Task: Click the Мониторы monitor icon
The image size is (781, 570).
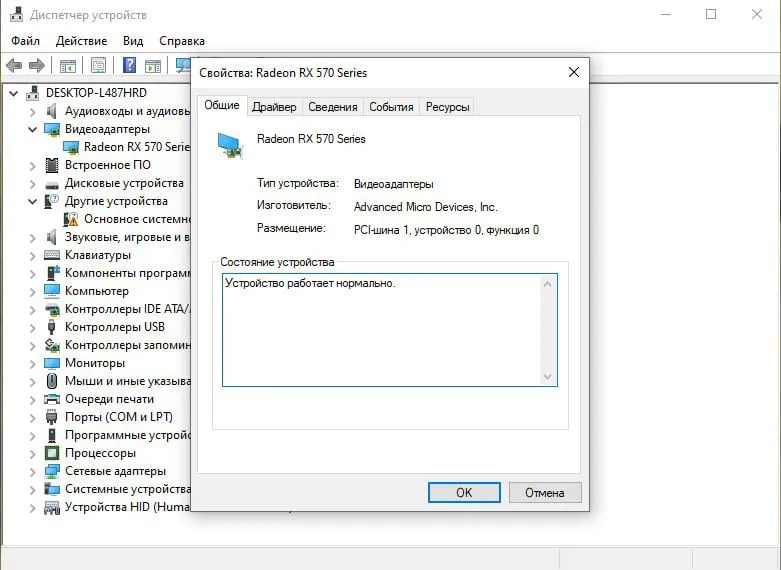Action: [52, 363]
